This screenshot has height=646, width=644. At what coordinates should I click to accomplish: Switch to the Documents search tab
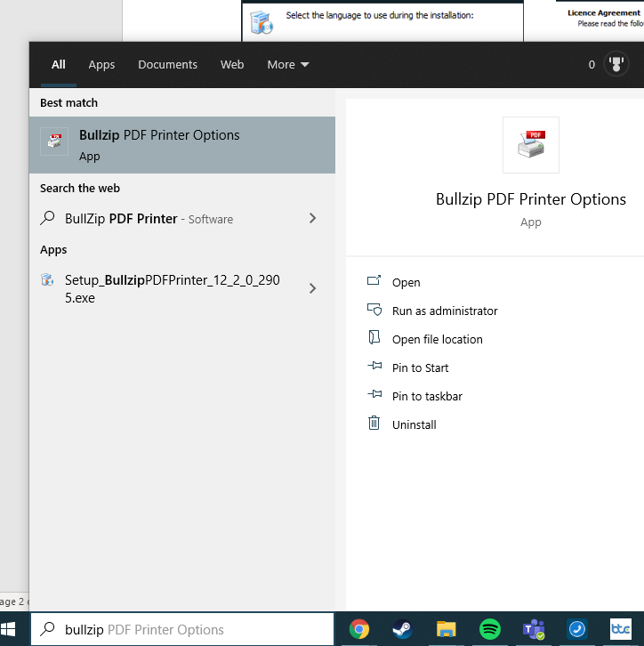click(x=167, y=65)
